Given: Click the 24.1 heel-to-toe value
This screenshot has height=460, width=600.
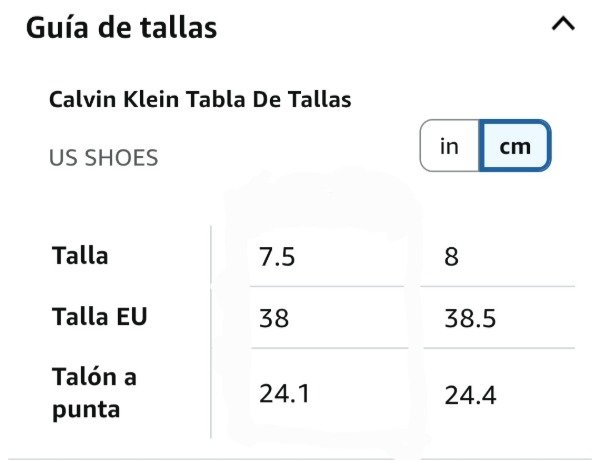Looking at the screenshot, I should [284, 394].
